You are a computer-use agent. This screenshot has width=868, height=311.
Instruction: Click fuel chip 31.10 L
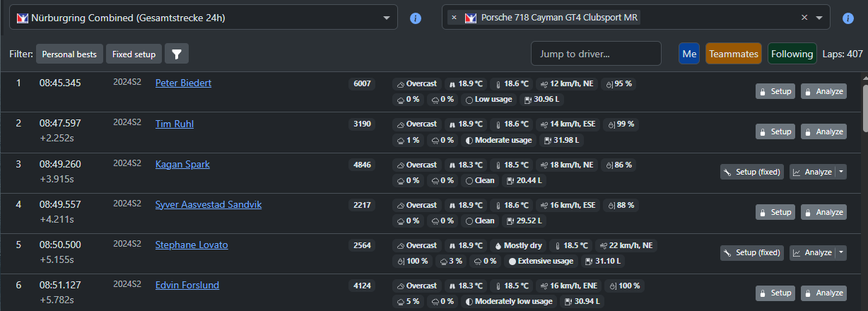[x=603, y=261]
